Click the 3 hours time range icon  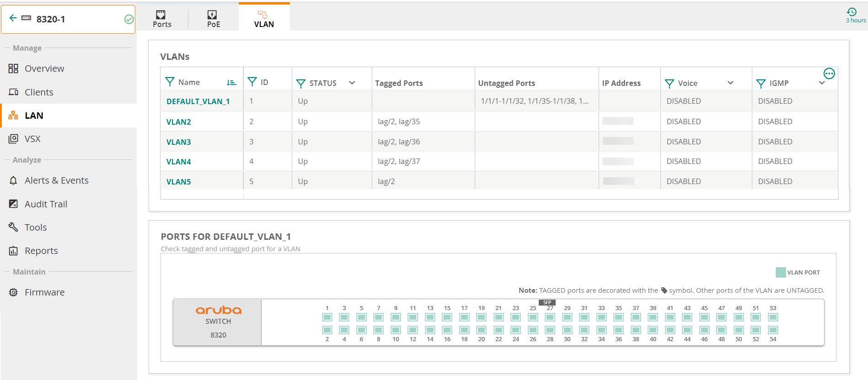(852, 12)
